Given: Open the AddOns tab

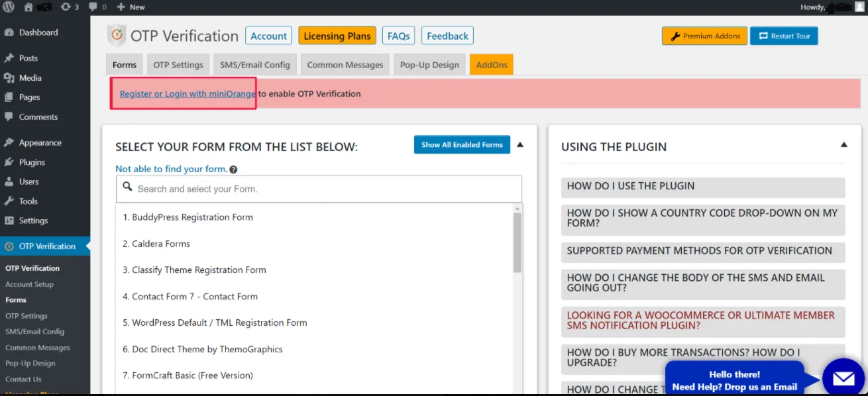Looking at the screenshot, I should coord(492,65).
